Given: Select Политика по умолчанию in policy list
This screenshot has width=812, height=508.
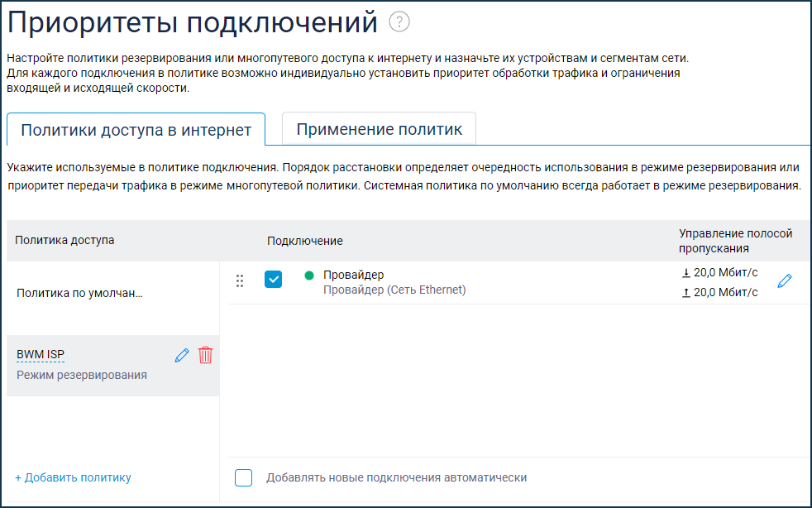Looking at the screenshot, I should coord(79,293).
